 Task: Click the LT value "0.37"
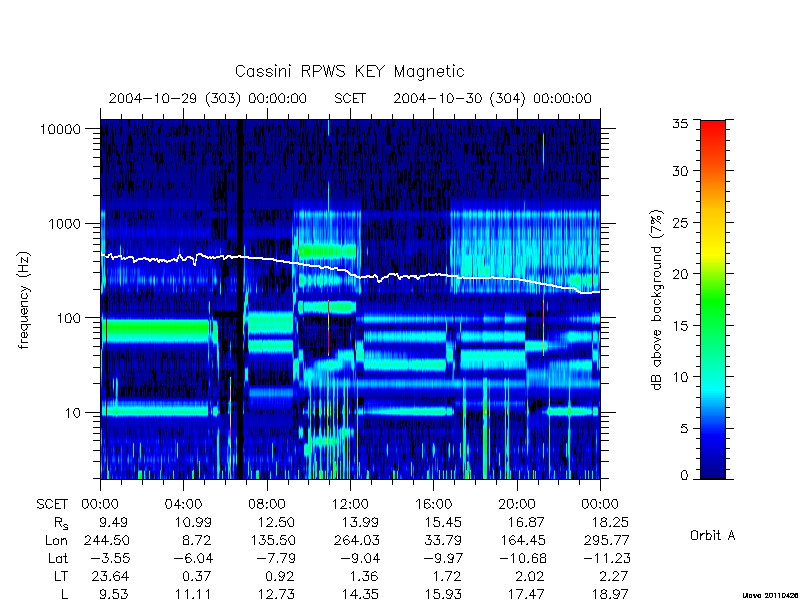click(x=196, y=577)
